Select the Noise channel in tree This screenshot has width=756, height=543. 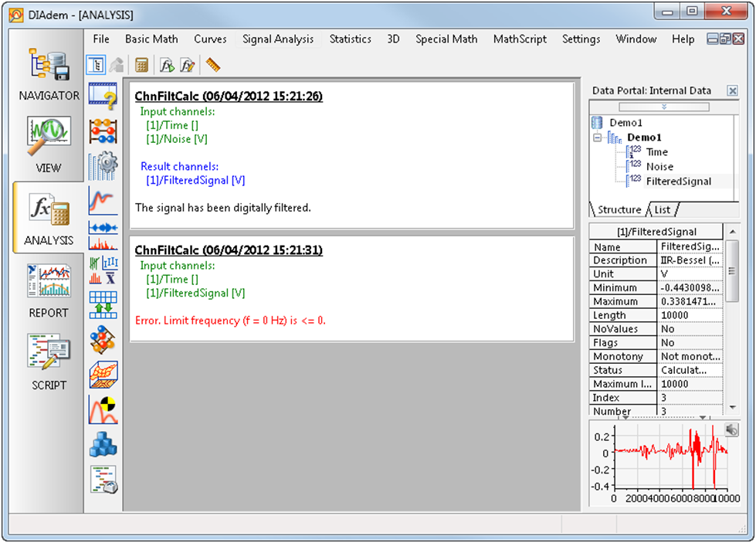point(659,166)
